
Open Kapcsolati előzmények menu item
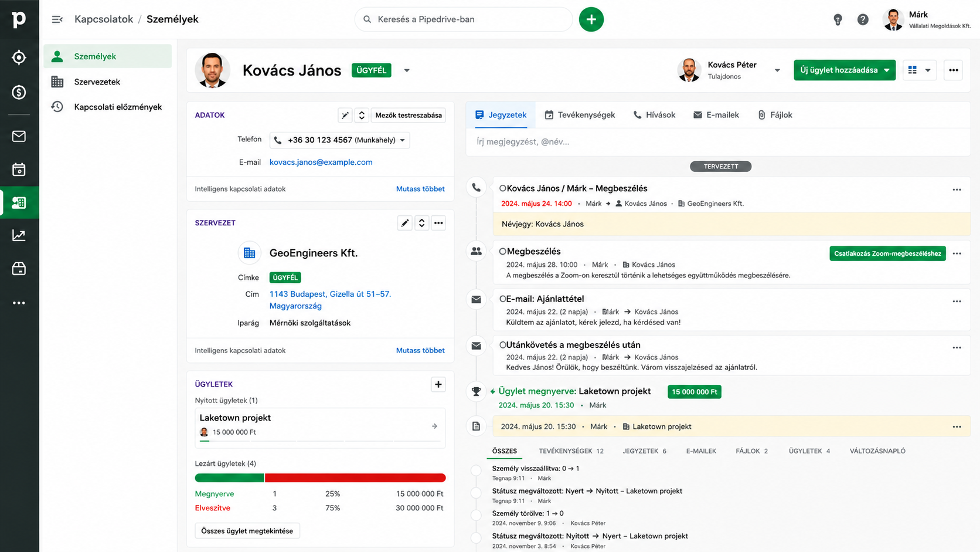click(x=108, y=107)
